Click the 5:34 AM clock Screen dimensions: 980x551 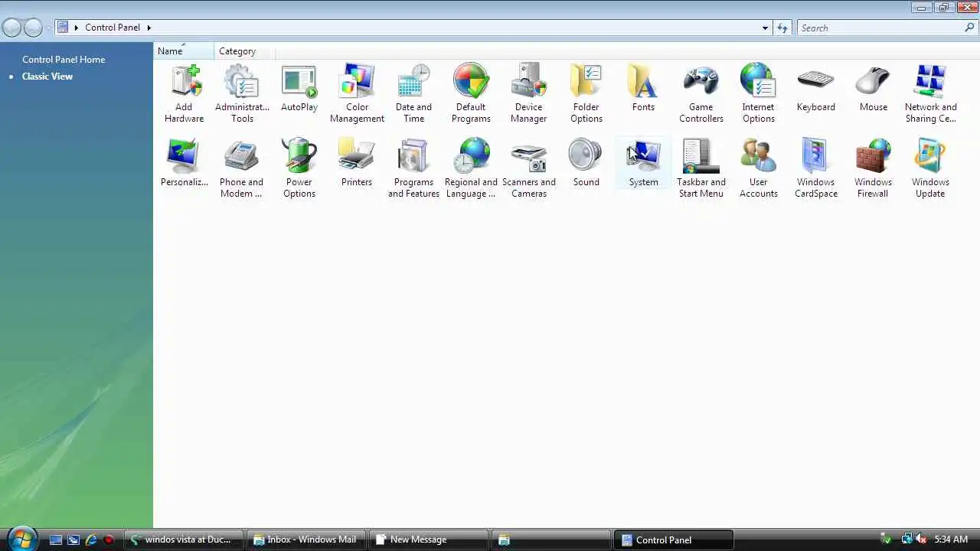tap(951, 540)
